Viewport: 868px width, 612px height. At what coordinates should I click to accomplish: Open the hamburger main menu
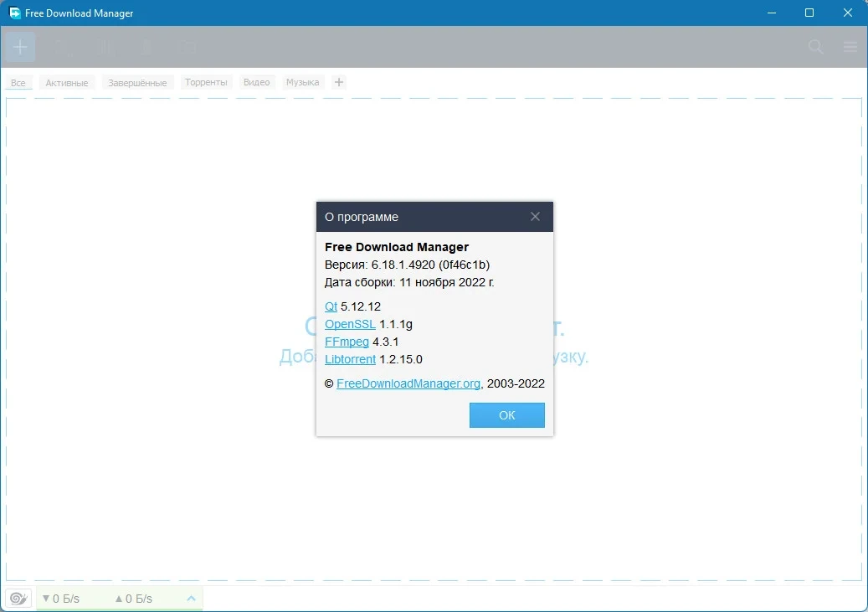click(x=850, y=47)
